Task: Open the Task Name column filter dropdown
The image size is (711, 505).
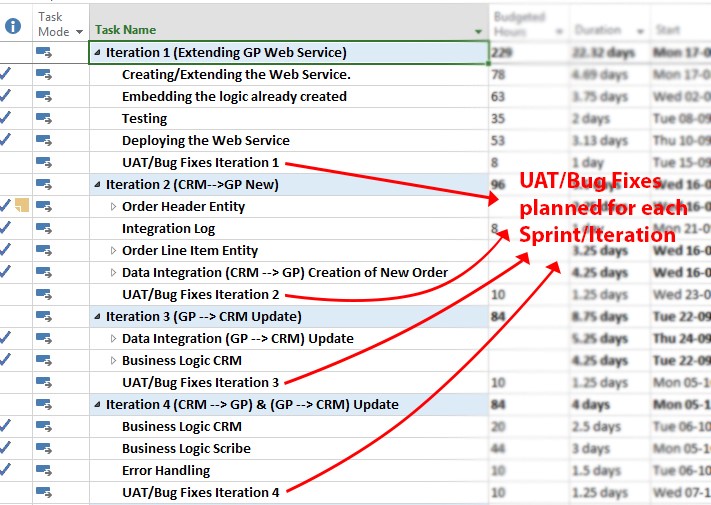Action: [x=478, y=31]
